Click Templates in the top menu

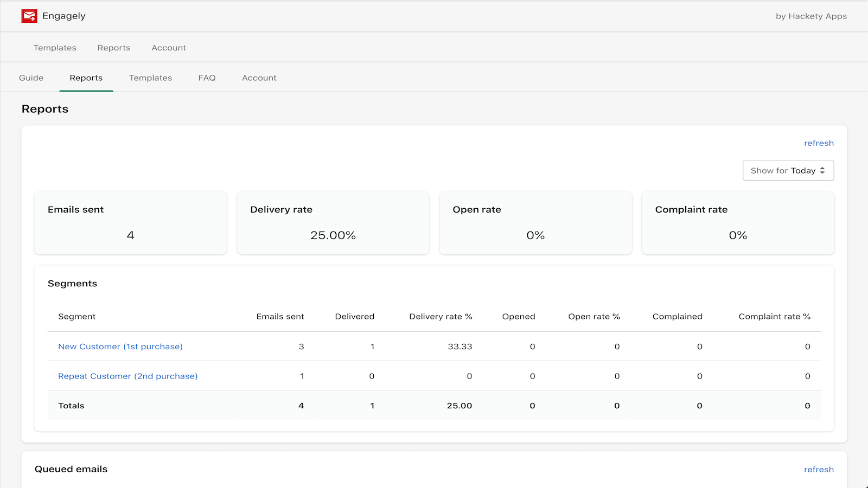click(x=55, y=48)
